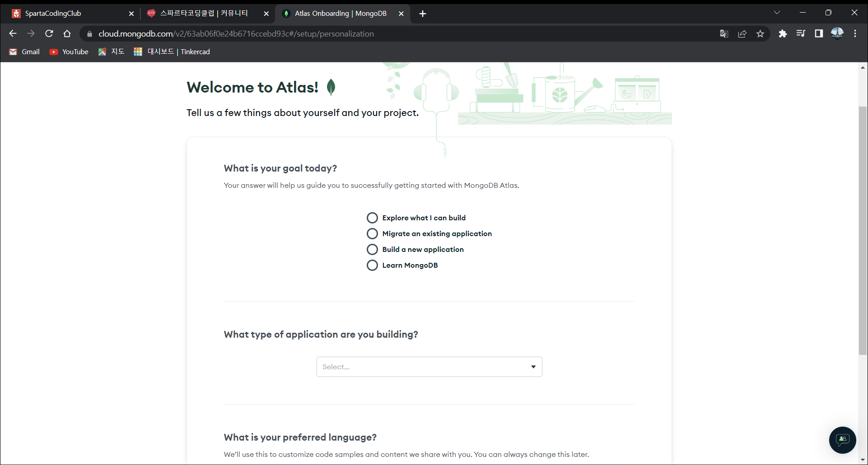The width and height of the screenshot is (868, 465).
Task: Click the scrollbar down arrow
Action: [863, 460]
